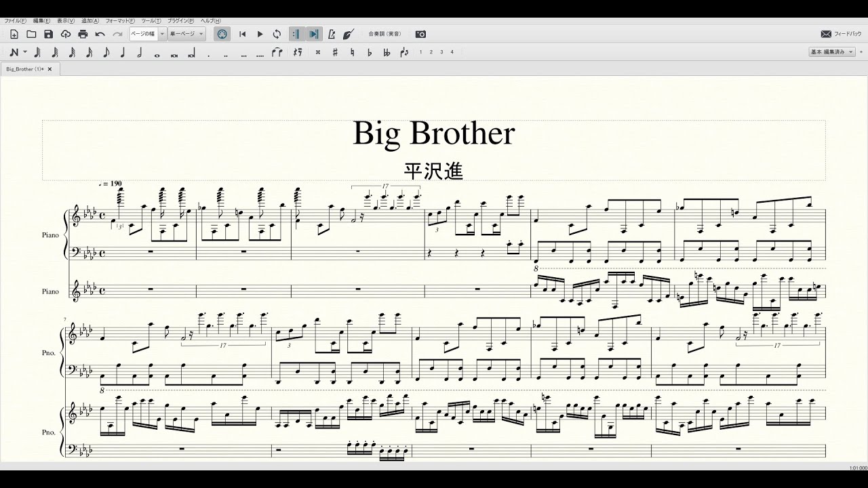Save the score with the floppy disk icon
868x488 pixels.
point(48,34)
